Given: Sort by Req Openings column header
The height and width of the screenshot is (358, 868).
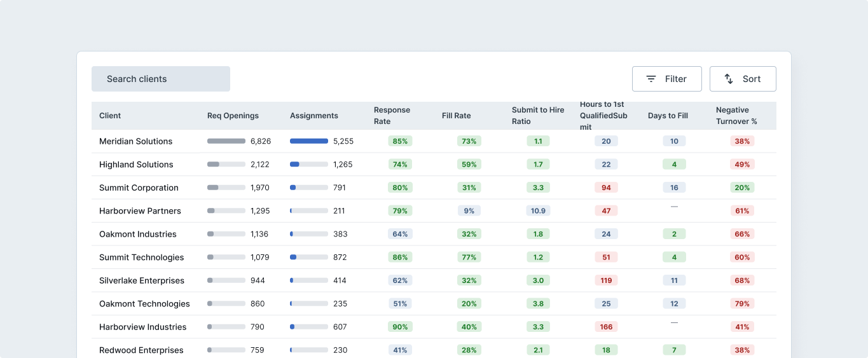Looking at the screenshot, I should [x=233, y=116].
